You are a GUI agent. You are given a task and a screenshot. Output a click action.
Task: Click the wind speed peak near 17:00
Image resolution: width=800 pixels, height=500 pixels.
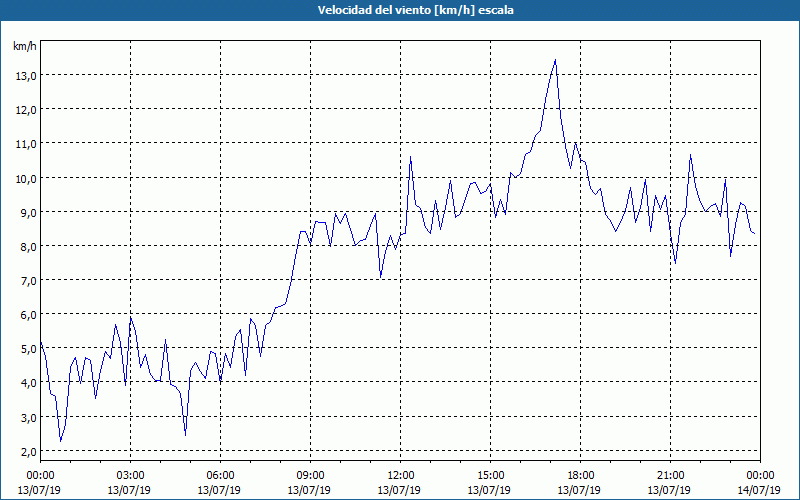pyautogui.click(x=555, y=60)
